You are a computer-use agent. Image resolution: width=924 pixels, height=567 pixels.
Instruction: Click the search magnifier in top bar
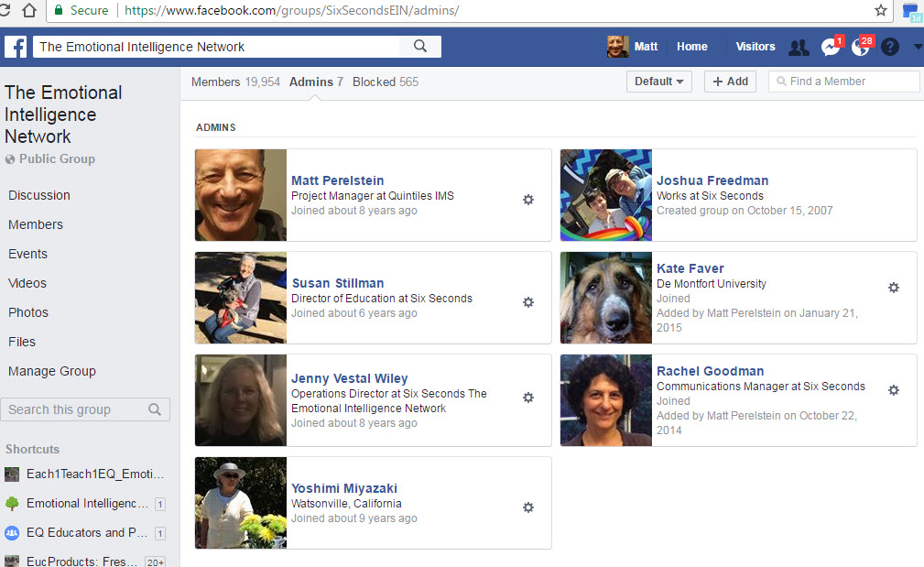pyautogui.click(x=420, y=47)
